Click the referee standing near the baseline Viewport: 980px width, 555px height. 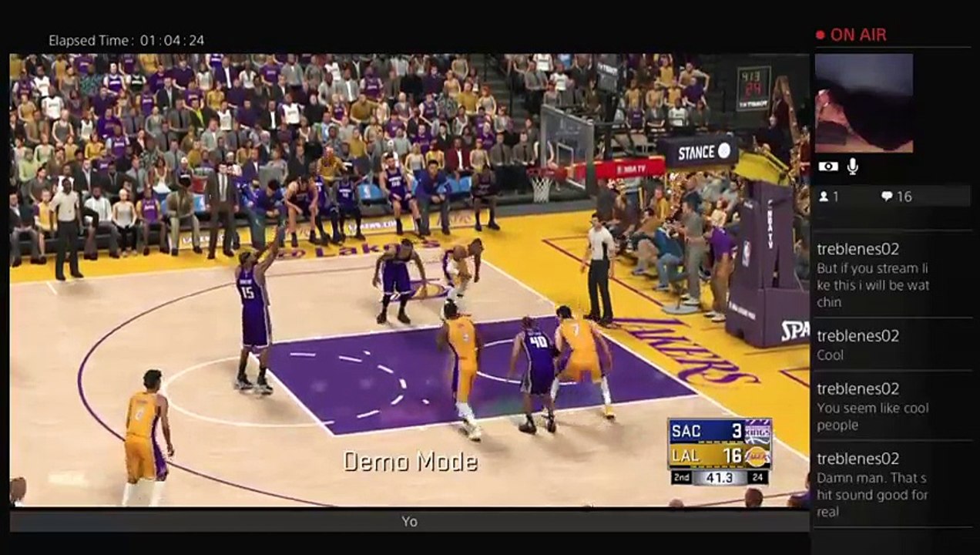[x=599, y=267]
